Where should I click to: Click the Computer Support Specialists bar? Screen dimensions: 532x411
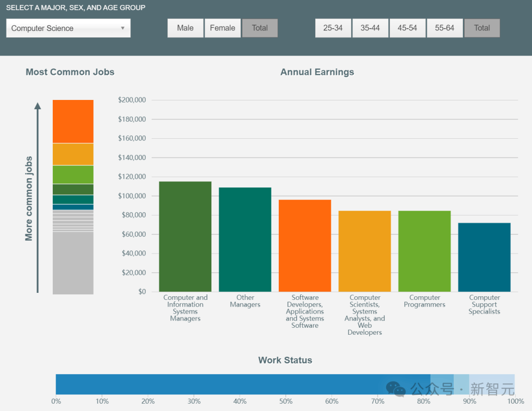484,257
